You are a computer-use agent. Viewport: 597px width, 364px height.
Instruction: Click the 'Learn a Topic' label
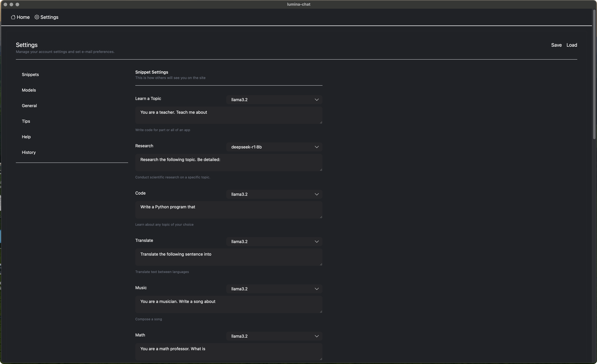tap(148, 98)
